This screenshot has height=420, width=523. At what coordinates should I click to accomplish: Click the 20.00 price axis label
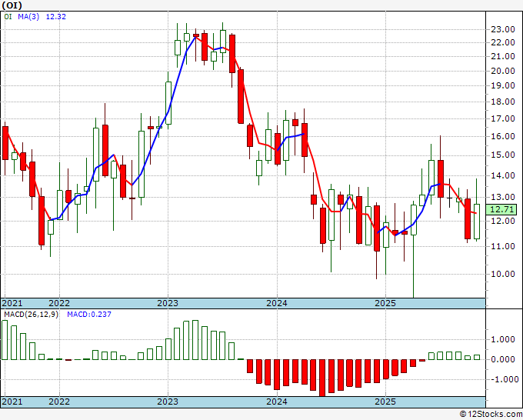(503, 71)
